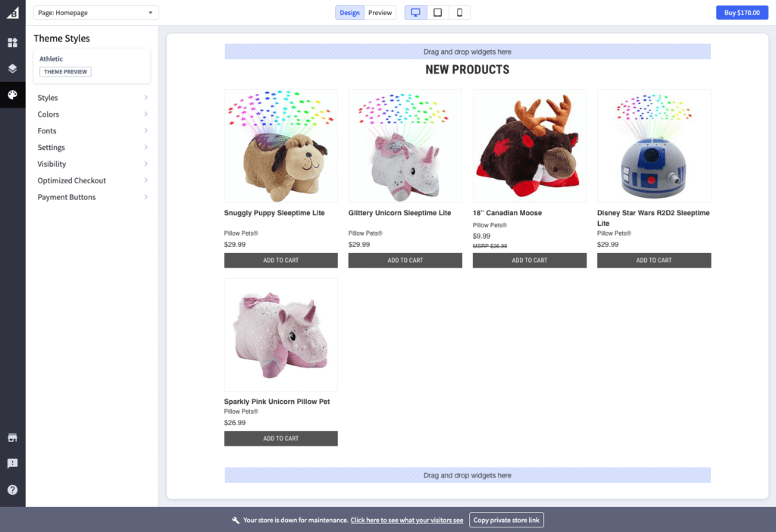Expand the Fonts section
The width and height of the screenshot is (776, 532).
click(x=92, y=130)
